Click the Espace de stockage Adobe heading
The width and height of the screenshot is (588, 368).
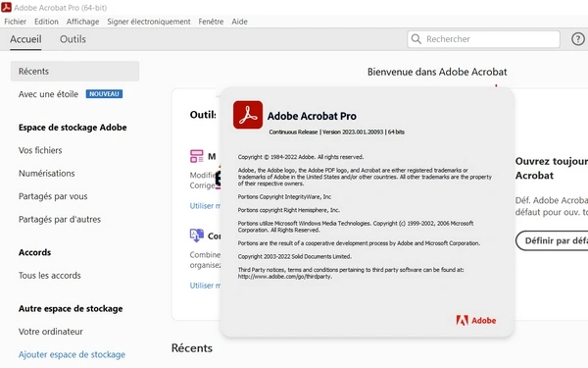[x=73, y=128]
